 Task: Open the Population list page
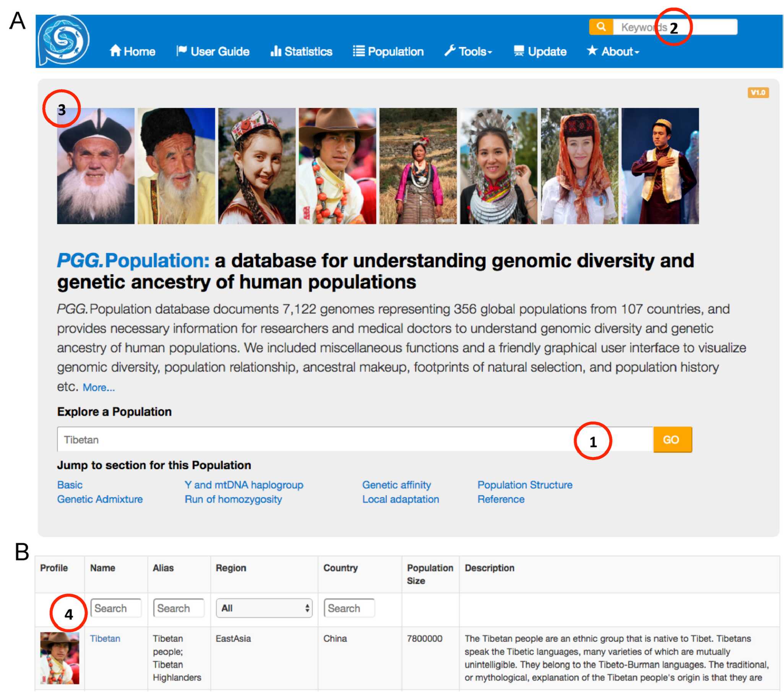pyautogui.click(x=388, y=51)
